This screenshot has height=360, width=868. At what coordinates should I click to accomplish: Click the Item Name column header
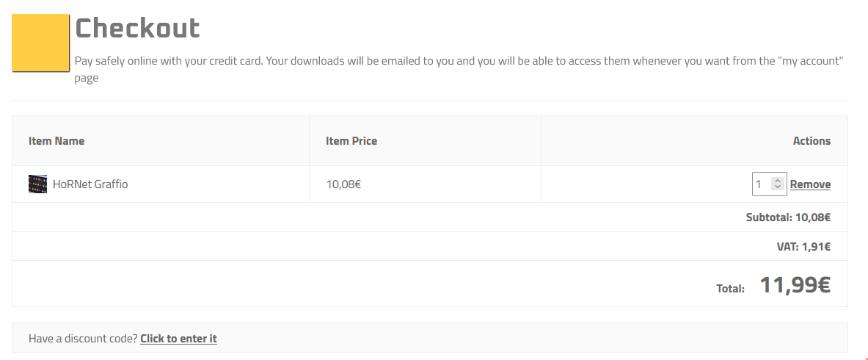tap(56, 141)
